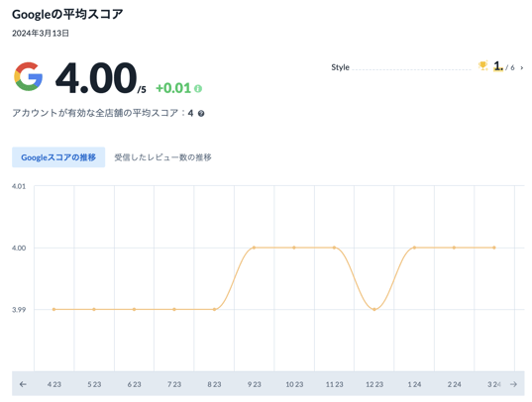Go to next months with right arrow

[514, 384]
